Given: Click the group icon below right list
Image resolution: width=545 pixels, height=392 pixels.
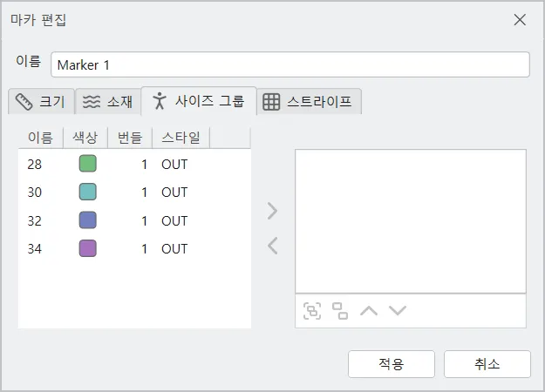Looking at the screenshot, I should (312, 311).
